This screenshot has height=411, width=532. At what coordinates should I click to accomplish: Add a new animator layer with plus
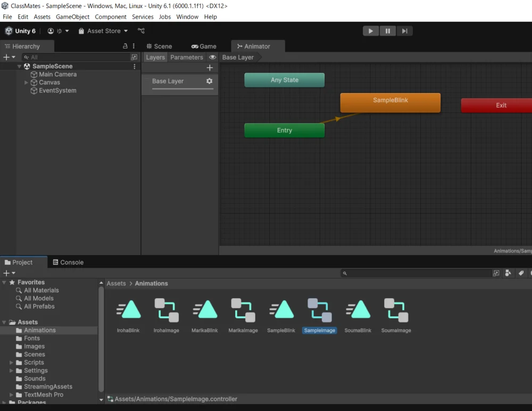coord(210,68)
